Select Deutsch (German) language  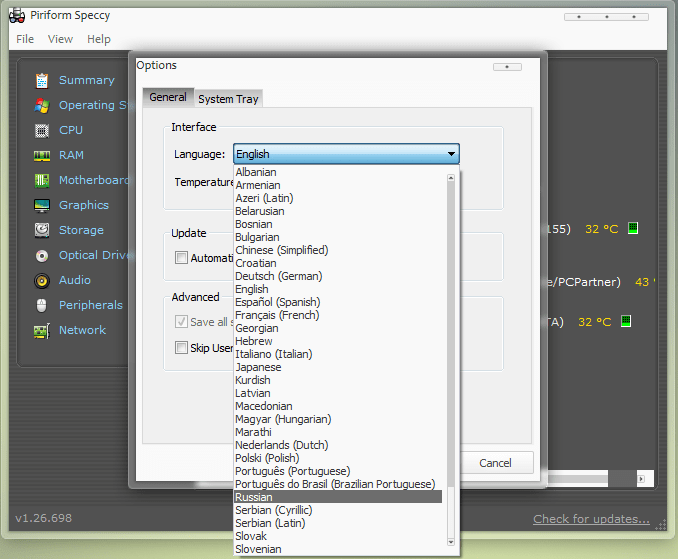[x=338, y=276]
